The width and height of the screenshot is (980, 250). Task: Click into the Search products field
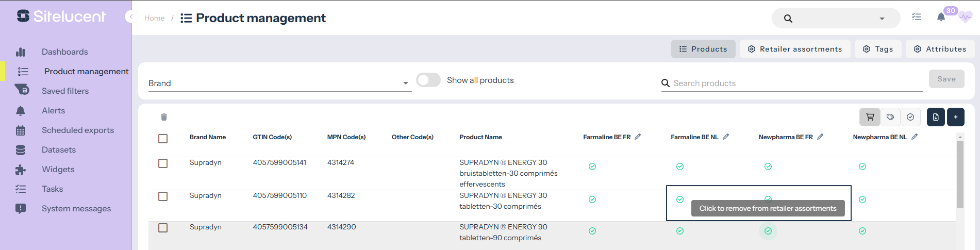pyautogui.click(x=794, y=83)
